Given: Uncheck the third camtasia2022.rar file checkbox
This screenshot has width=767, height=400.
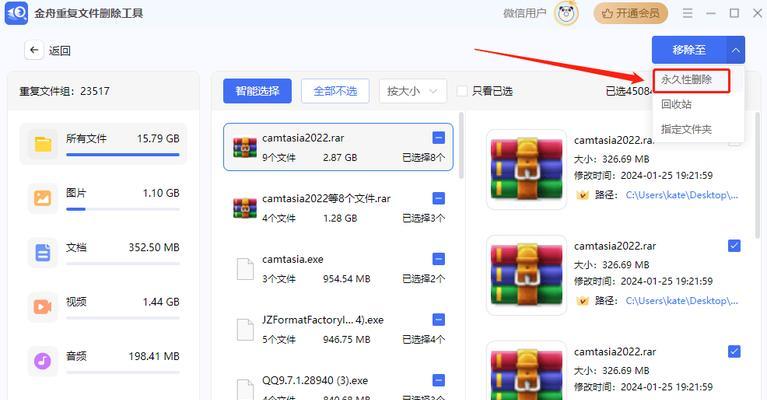Looking at the screenshot, I should coord(734,351).
